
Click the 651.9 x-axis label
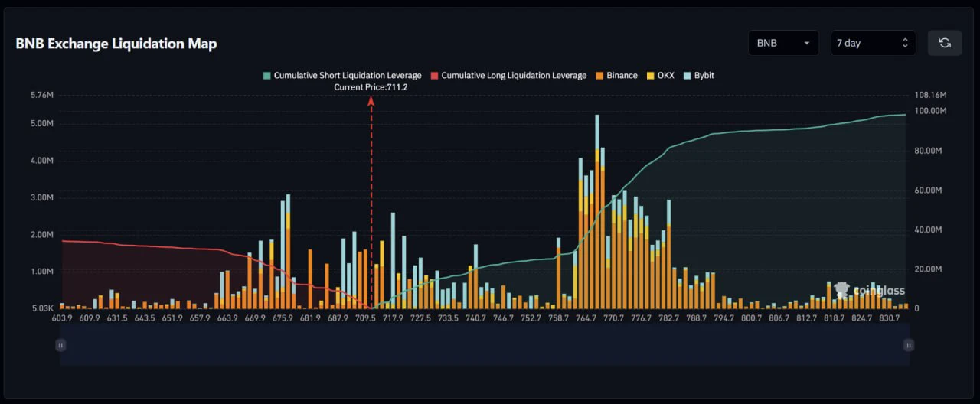(x=172, y=318)
